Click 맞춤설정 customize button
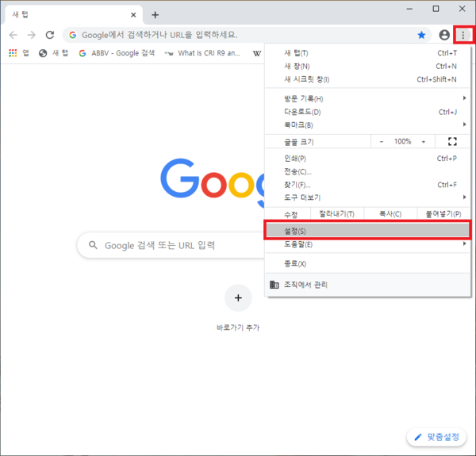The height and width of the screenshot is (456, 476). pyautogui.click(x=436, y=437)
